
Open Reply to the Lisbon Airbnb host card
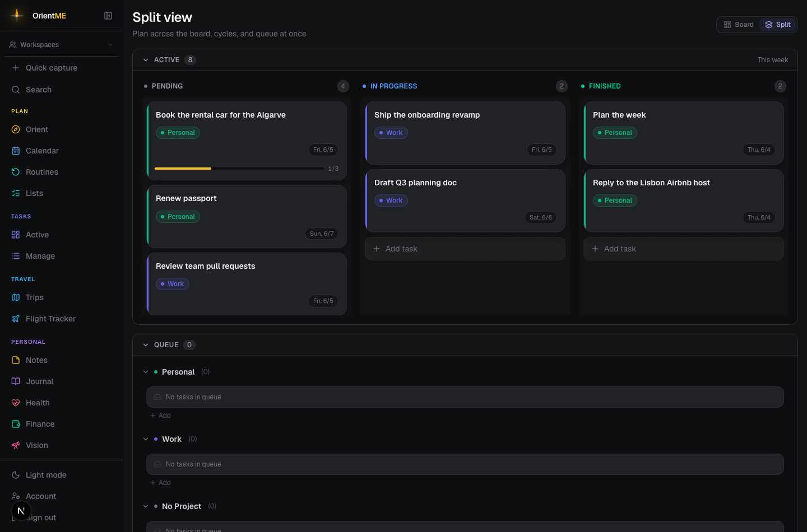click(x=684, y=200)
